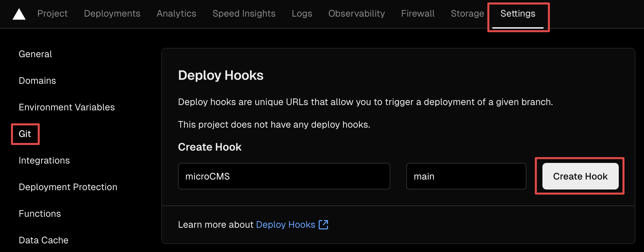Click the external link icon beside Deploy Hooks

[323, 225]
